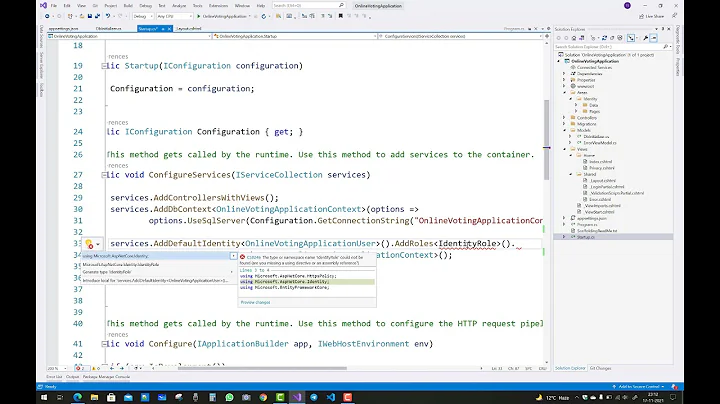Select Program.cs in Solution Explorer
The height and width of the screenshot is (404, 720).
click(x=587, y=224)
